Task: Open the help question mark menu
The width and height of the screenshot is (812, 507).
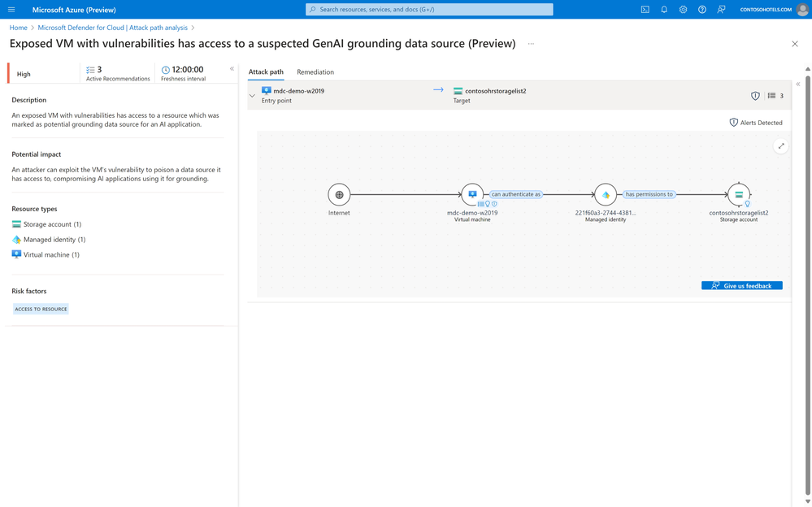Action: click(701, 9)
